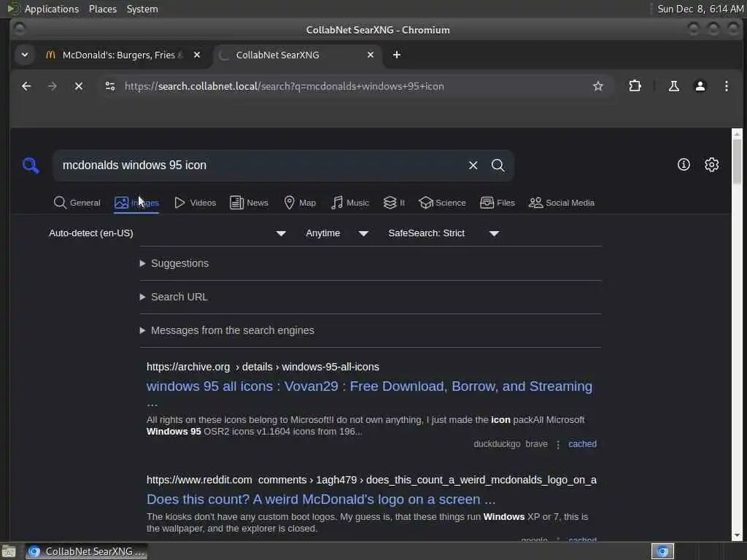Close the McDonald's tab
Screen dimensions: 747x560
tap(197, 55)
